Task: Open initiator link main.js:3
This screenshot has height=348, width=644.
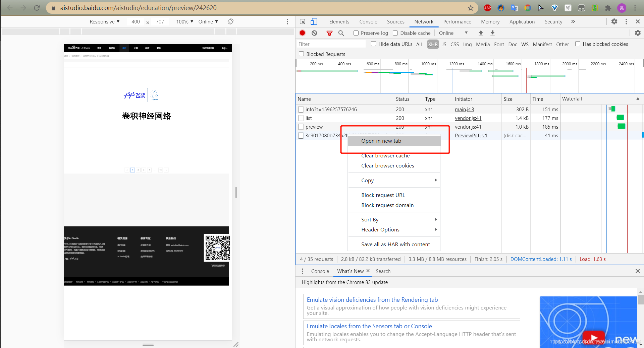Action: pyautogui.click(x=464, y=109)
